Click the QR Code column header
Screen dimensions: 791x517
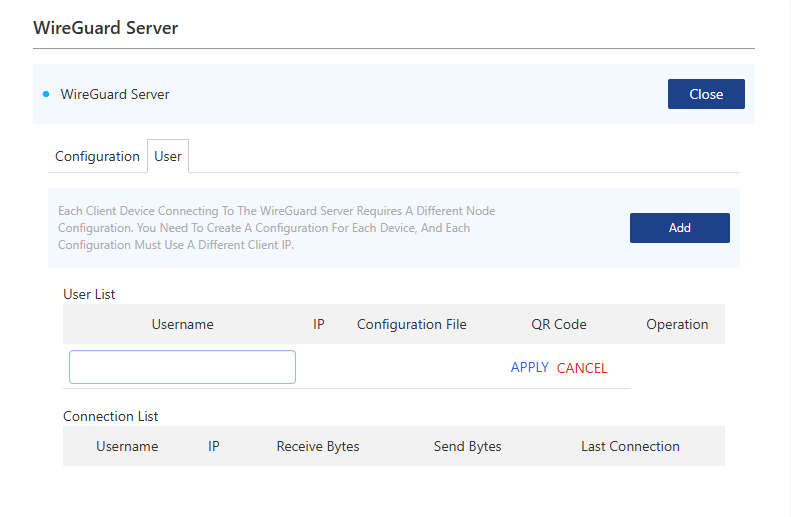pyautogui.click(x=558, y=324)
